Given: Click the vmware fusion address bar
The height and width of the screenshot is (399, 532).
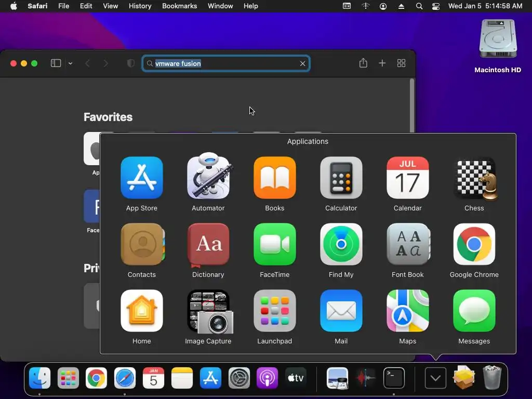Looking at the screenshot, I should tap(225, 63).
